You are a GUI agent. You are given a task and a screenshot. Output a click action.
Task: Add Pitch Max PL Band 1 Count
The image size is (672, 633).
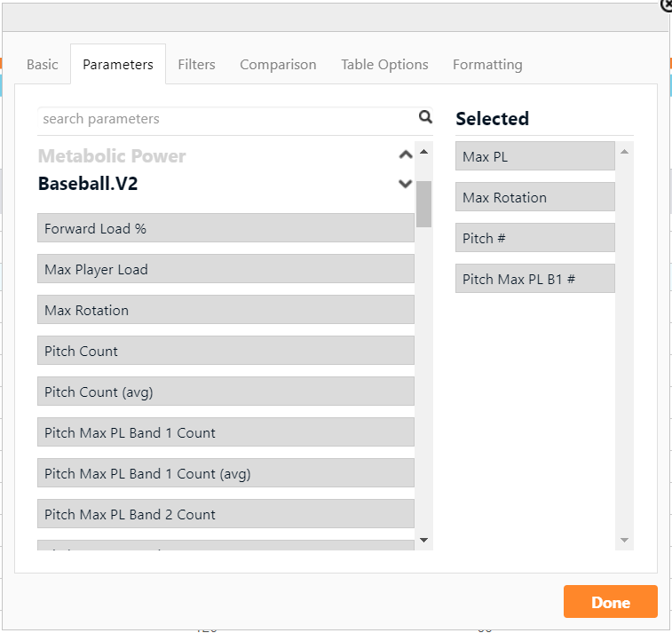pyautogui.click(x=225, y=432)
